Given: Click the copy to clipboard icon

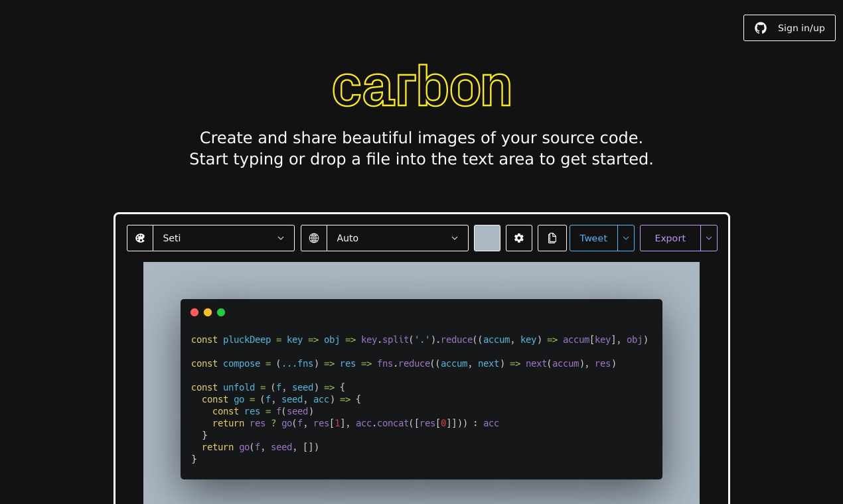Looking at the screenshot, I should tap(552, 238).
